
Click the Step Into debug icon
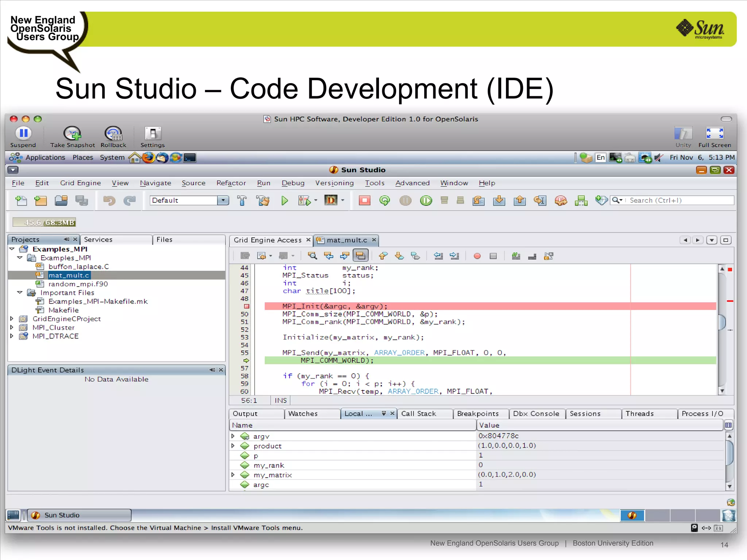click(x=499, y=201)
